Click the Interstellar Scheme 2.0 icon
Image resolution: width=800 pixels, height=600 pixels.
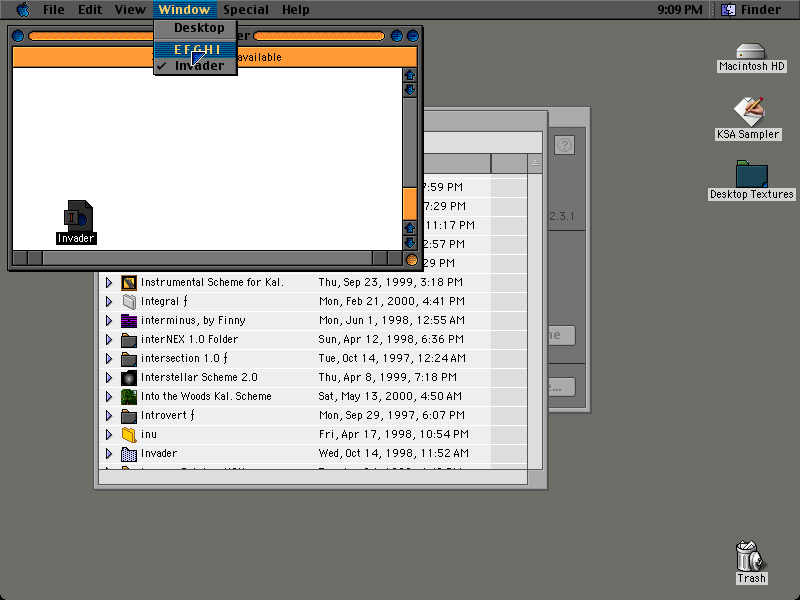pyautogui.click(x=129, y=378)
